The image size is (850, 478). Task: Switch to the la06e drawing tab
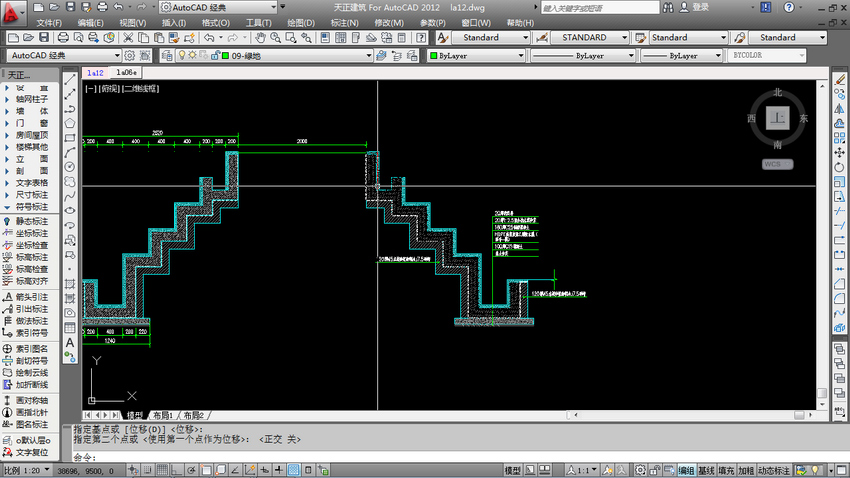pyautogui.click(x=126, y=72)
